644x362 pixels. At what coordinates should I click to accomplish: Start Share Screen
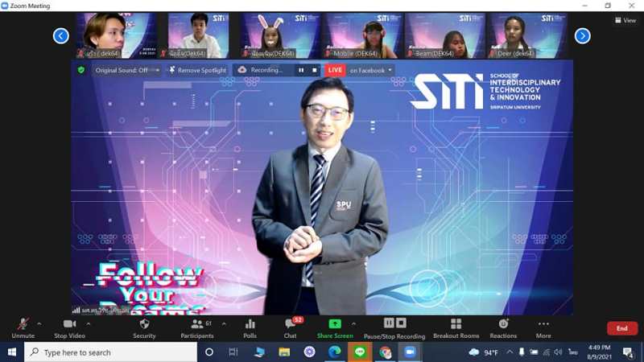point(335,327)
